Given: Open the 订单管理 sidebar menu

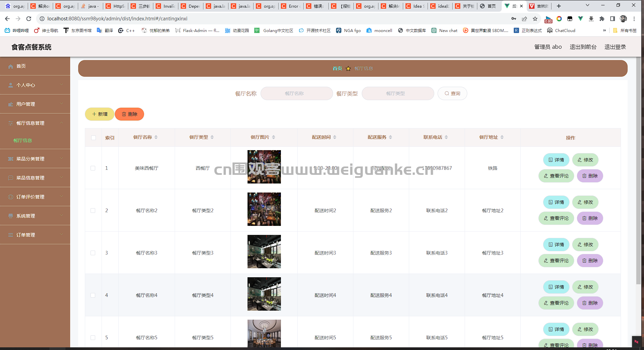Looking at the screenshot, I should pos(35,235).
